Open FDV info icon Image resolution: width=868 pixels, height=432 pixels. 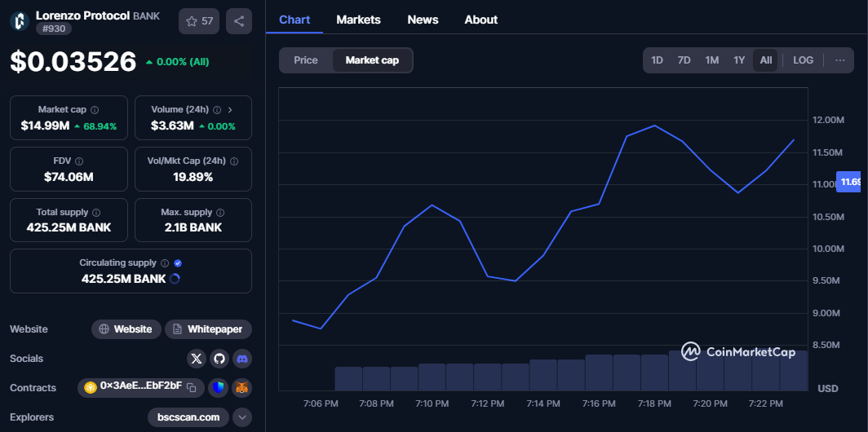(x=79, y=161)
